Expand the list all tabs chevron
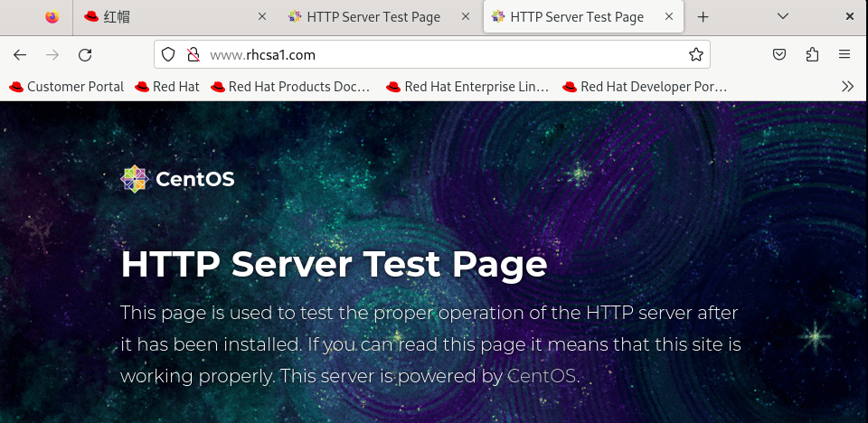Image resolution: width=868 pixels, height=423 pixels. (783, 16)
